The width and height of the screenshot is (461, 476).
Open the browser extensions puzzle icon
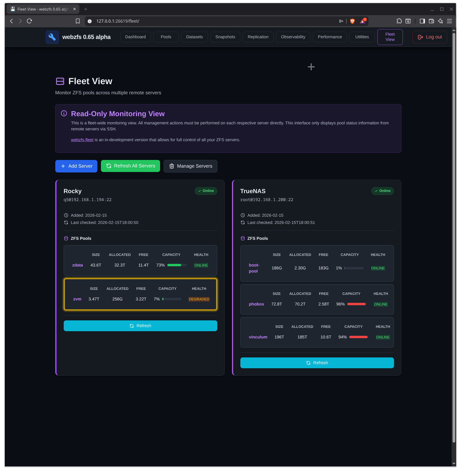pos(399,21)
